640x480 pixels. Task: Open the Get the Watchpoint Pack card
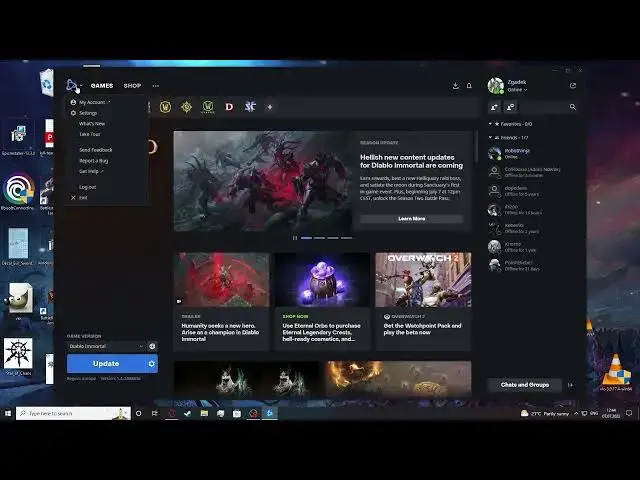(423, 302)
